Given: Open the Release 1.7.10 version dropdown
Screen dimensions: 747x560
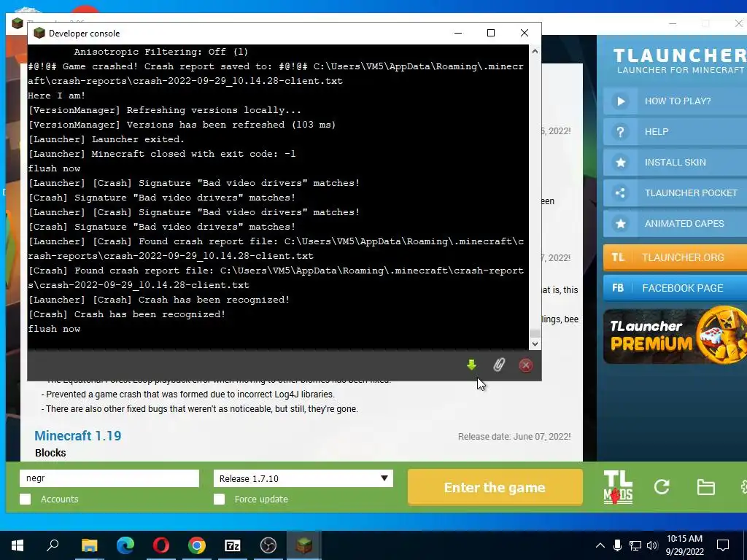Looking at the screenshot, I should (303, 478).
